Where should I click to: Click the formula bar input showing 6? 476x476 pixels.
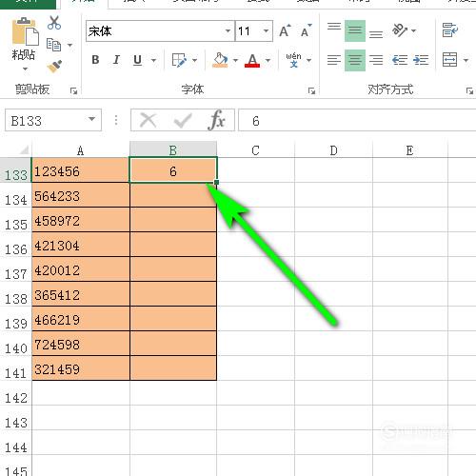pyautogui.click(x=357, y=120)
